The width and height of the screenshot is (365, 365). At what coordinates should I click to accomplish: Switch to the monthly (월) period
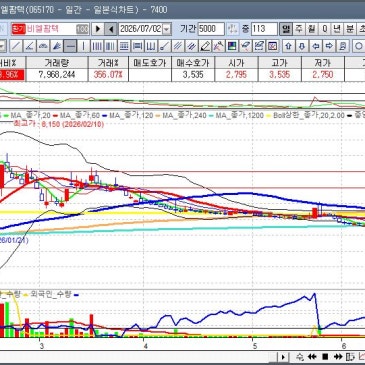[311, 29]
